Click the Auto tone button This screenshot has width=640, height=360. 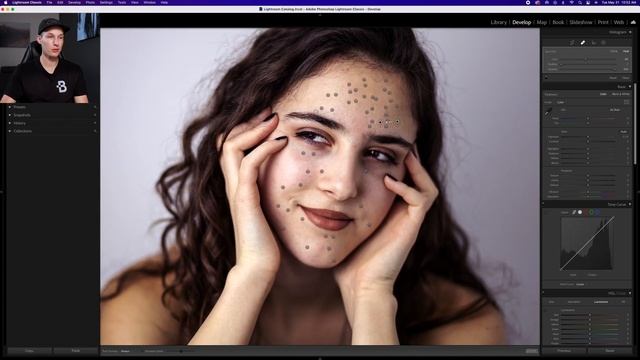point(624,132)
